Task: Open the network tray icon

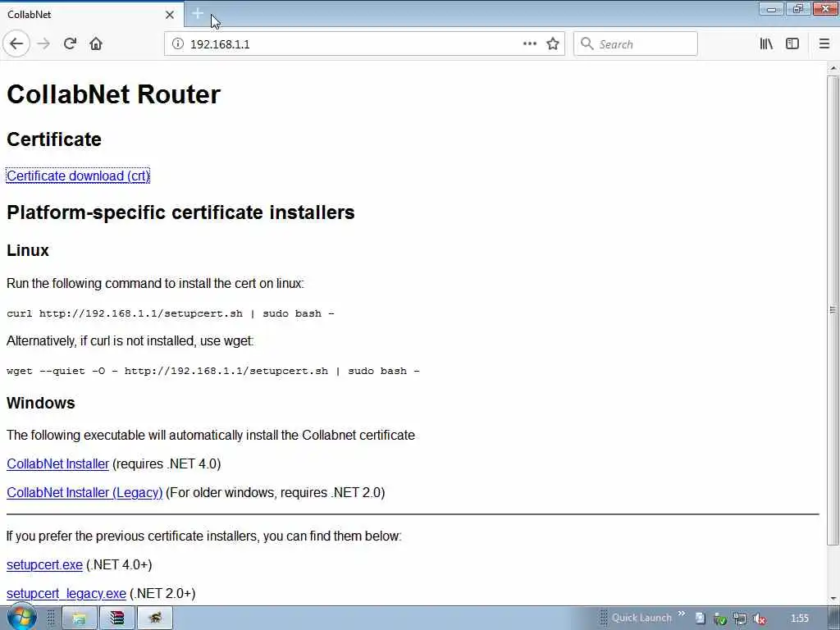Action: (740, 619)
